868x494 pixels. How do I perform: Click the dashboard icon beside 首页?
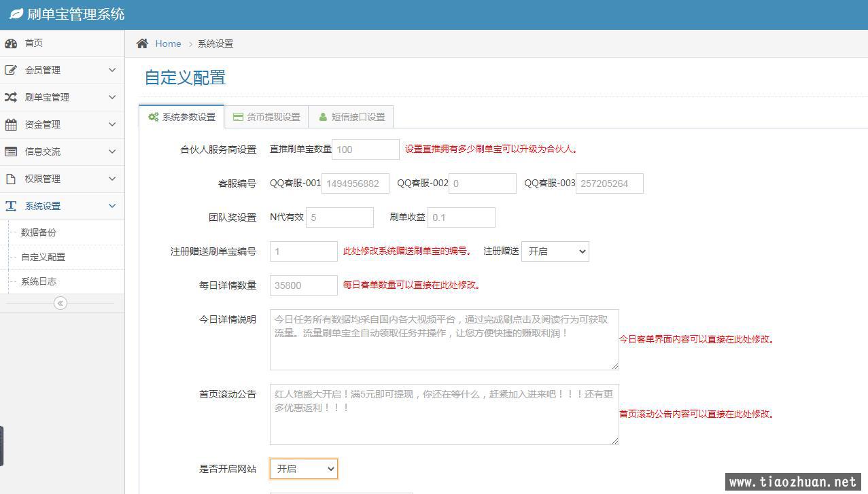tap(11, 43)
